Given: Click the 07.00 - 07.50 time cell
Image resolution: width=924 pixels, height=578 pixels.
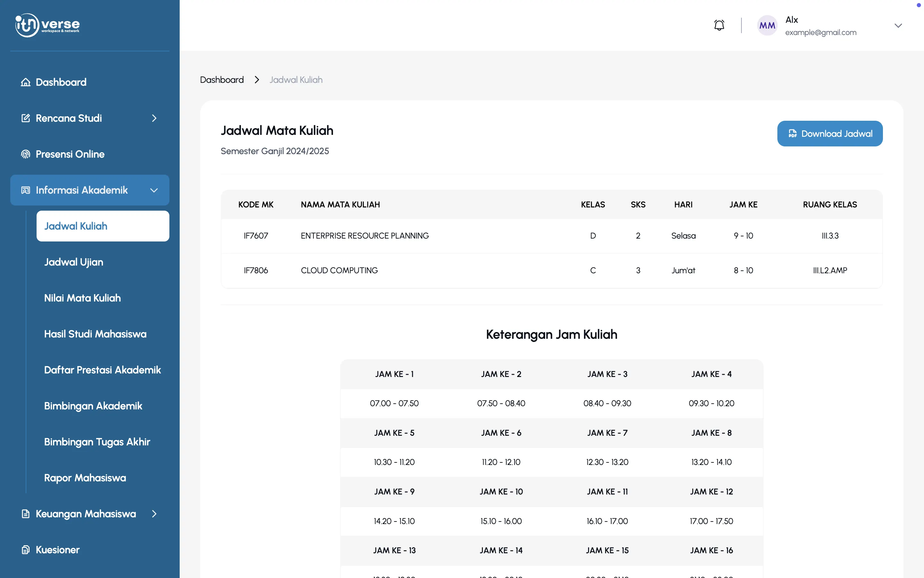Looking at the screenshot, I should tap(394, 403).
